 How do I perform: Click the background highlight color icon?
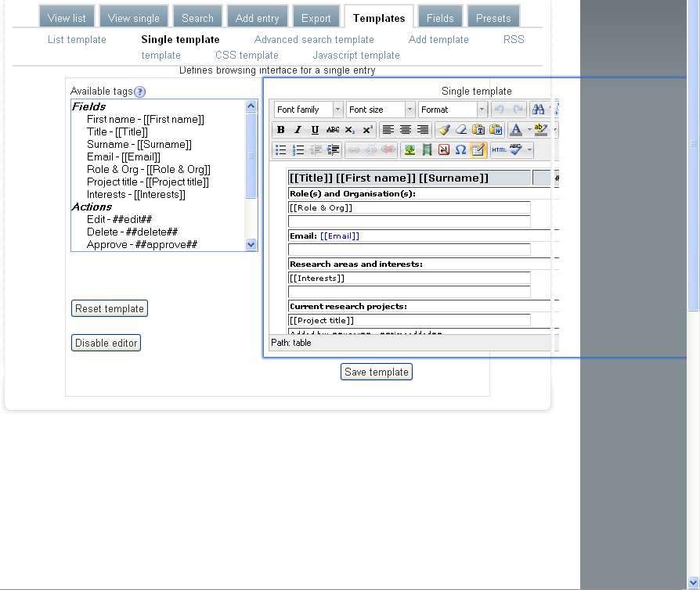540,130
